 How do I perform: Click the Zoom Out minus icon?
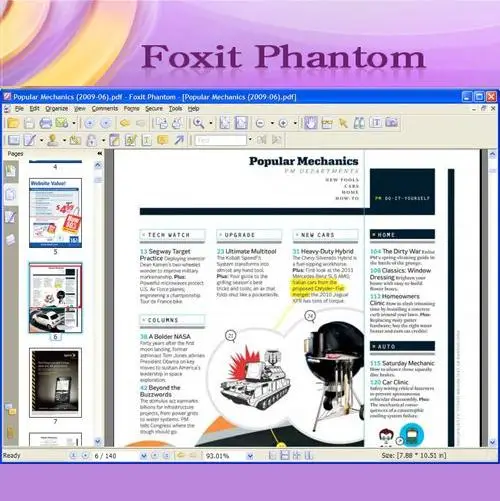pyautogui.click(x=260, y=124)
